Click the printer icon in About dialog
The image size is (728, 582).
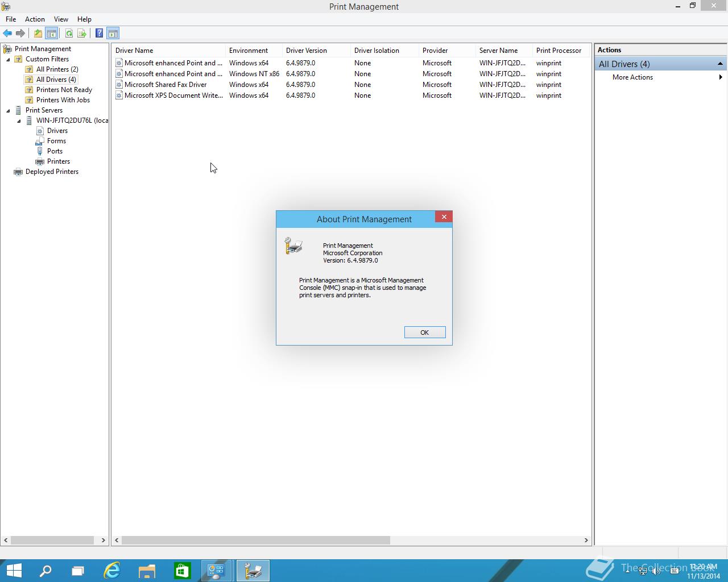tap(293, 246)
